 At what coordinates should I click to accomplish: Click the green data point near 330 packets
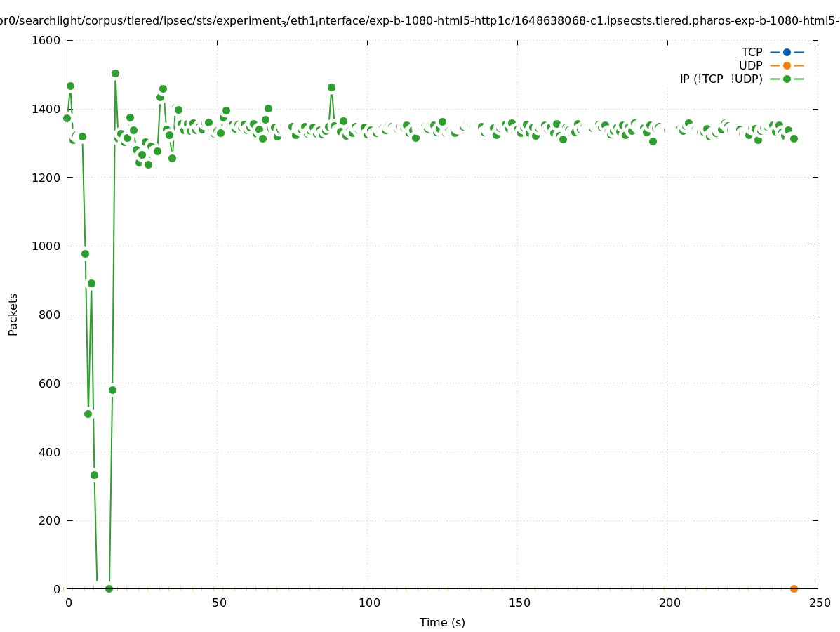click(94, 475)
